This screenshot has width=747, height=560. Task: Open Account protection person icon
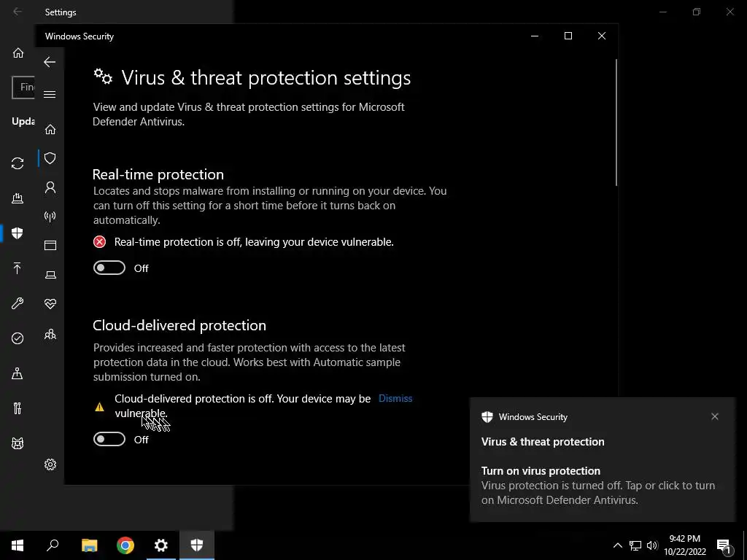(50, 187)
